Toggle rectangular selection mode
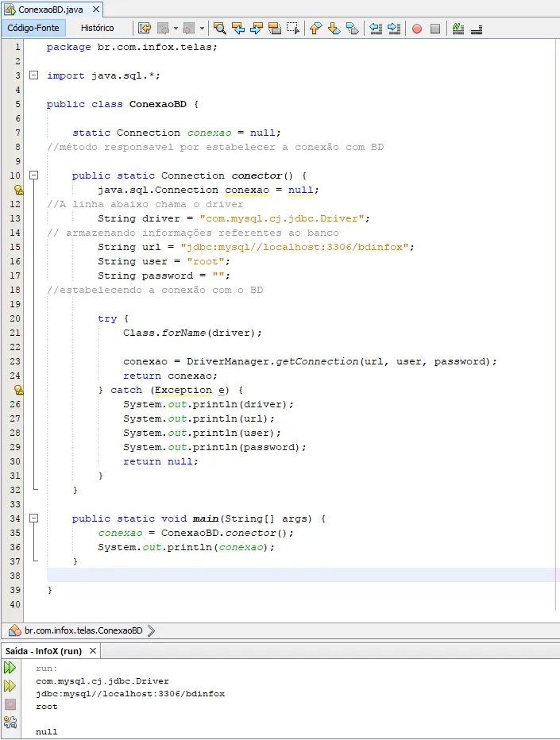Image resolution: width=560 pixels, height=740 pixels. [x=293, y=29]
